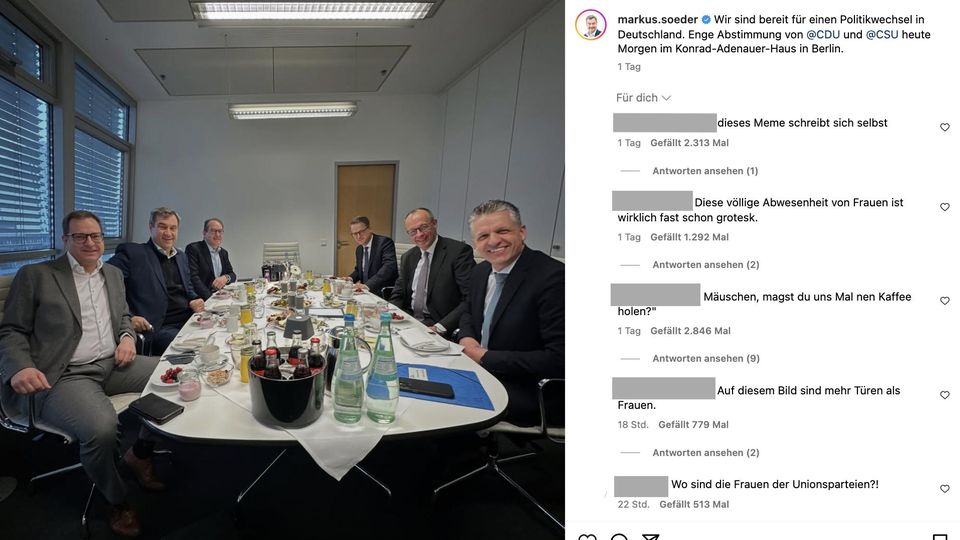This screenshot has width=960, height=540.
Task: Save the post with the bookmark icon
Action: (939, 537)
